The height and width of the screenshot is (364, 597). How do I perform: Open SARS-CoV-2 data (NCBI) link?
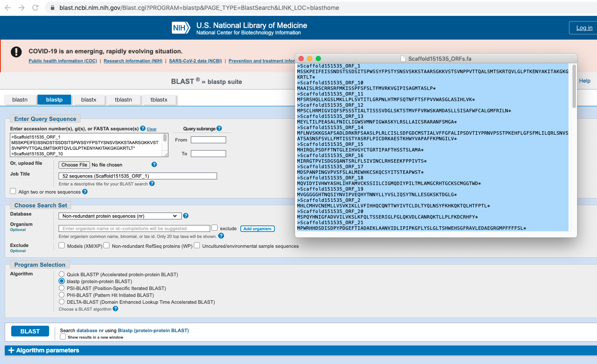tap(196, 61)
